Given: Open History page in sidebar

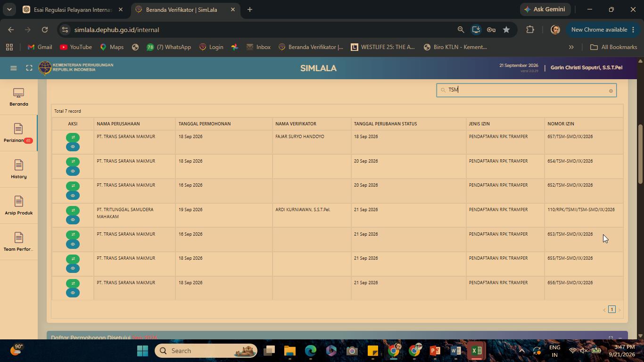Looking at the screenshot, I should [19, 170].
